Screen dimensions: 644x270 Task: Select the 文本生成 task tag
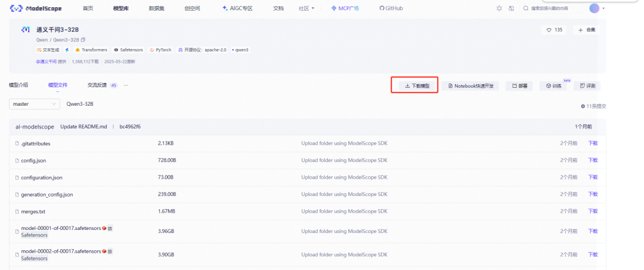pyautogui.click(x=48, y=50)
